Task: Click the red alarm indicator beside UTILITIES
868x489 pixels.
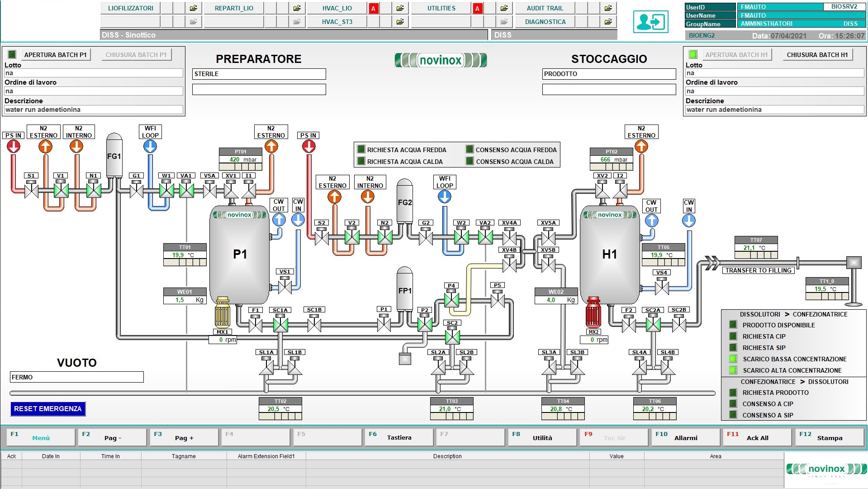Action: 477,8
